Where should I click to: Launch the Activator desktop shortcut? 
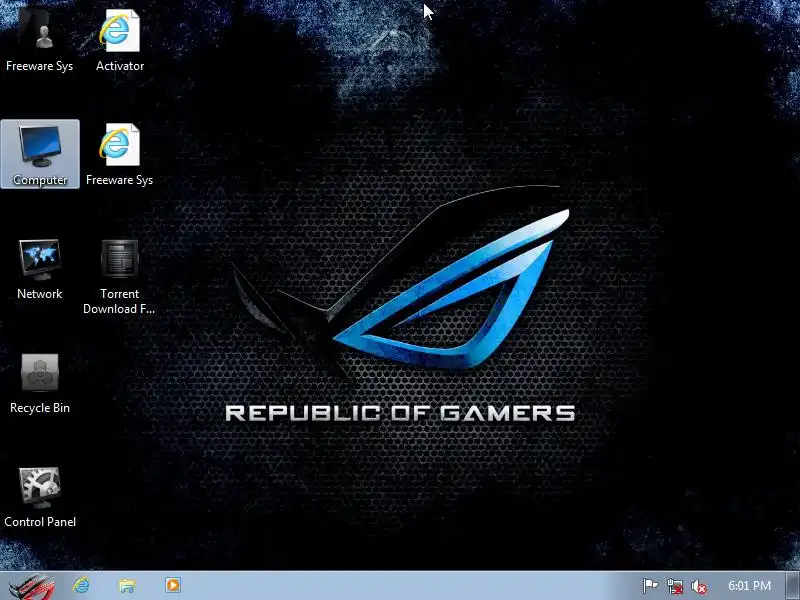[119, 40]
